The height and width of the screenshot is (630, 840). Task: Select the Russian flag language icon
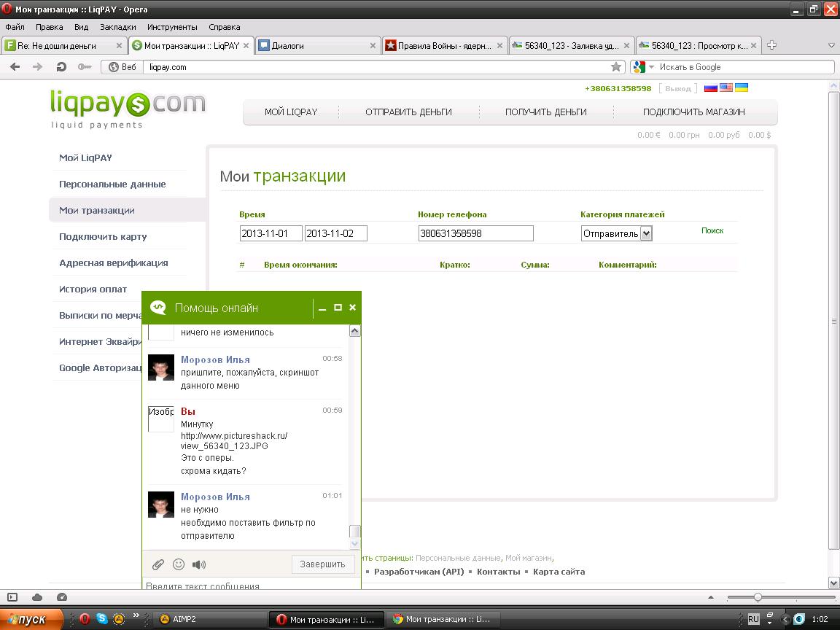coord(710,87)
